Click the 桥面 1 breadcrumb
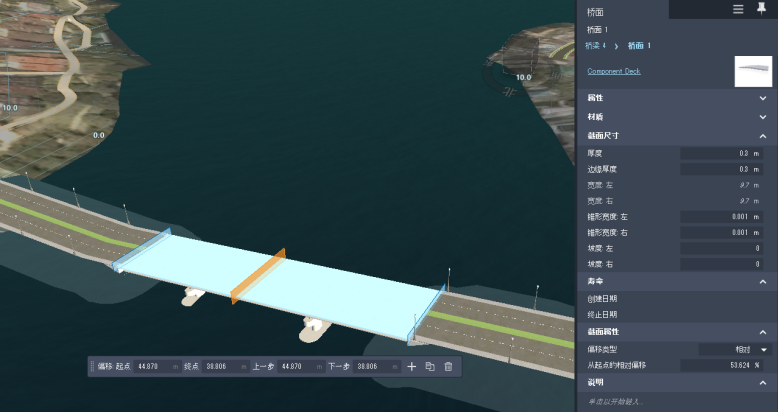The height and width of the screenshot is (412, 778). (x=639, y=46)
